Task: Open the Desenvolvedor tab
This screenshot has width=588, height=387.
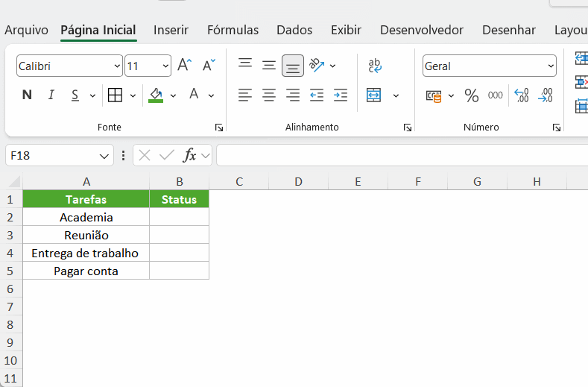Action: (422, 30)
